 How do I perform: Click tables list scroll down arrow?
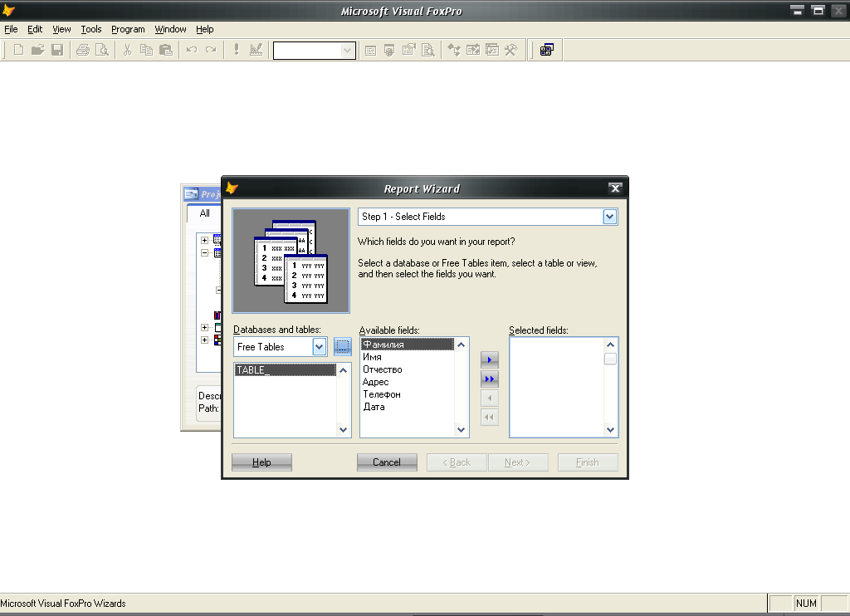pos(343,430)
